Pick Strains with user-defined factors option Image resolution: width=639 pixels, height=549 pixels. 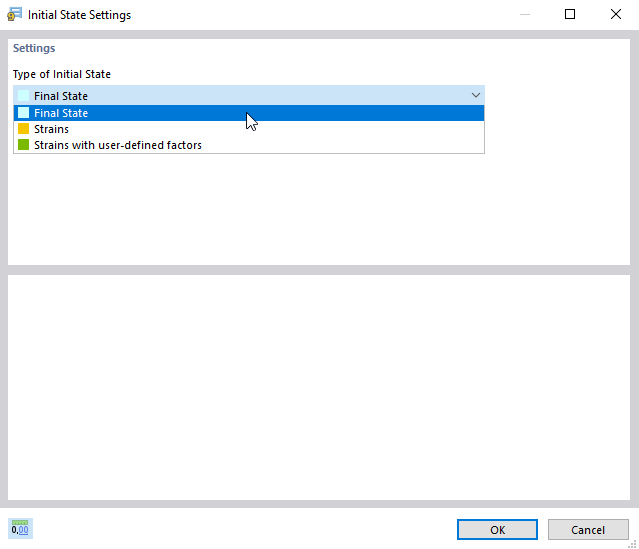pos(117,145)
